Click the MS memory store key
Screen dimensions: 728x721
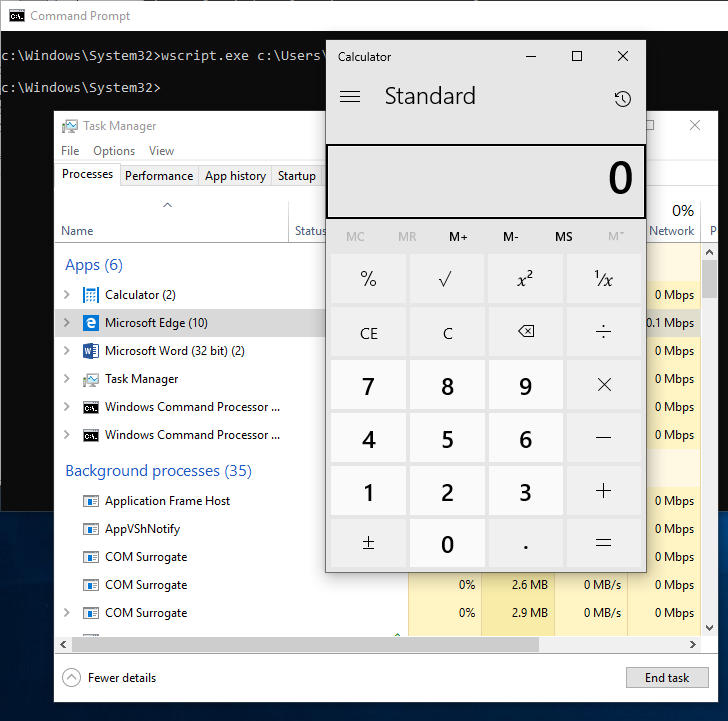tap(563, 237)
